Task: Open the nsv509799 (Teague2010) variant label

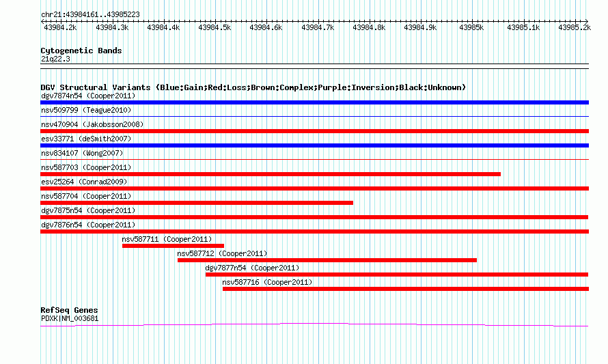Action: click(86, 110)
